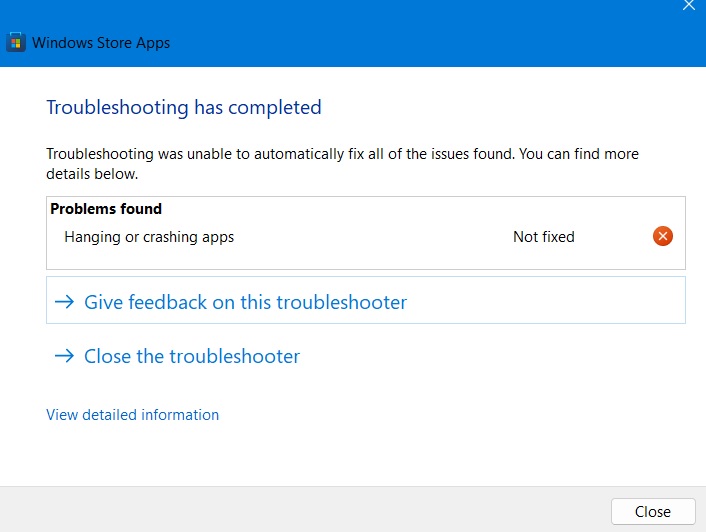706x532 pixels.
Task: Open View detailed information link
Action: (132, 415)
